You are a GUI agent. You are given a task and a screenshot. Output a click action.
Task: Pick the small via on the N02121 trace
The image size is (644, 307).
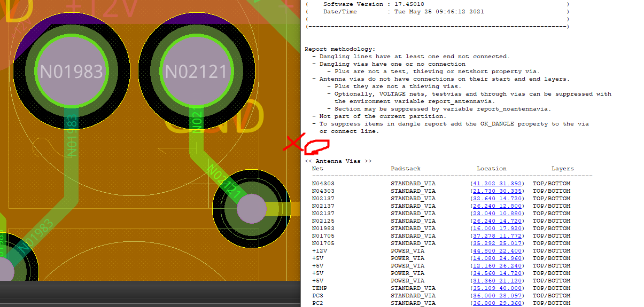pos(251,209)
